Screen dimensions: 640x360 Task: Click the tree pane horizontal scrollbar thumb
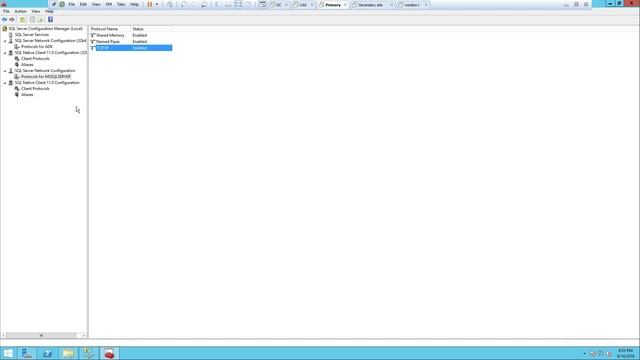click(x=41, y=336)
